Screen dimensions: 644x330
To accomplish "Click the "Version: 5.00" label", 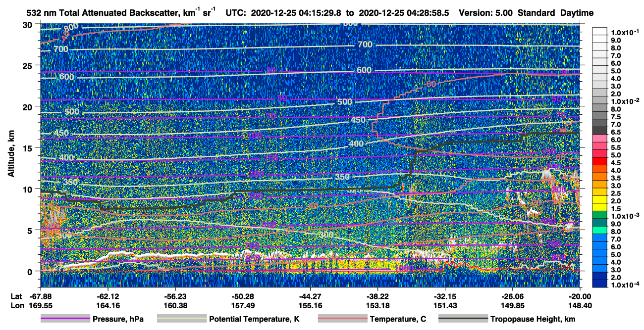I will coord(486,13).
